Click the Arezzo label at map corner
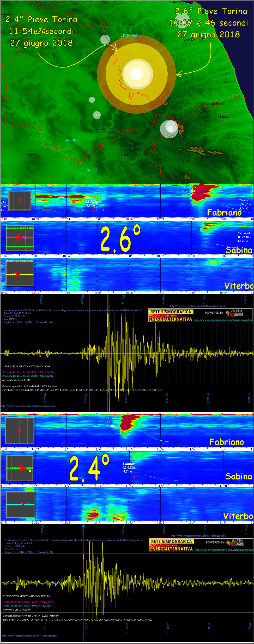 click(x=7, y=14)
